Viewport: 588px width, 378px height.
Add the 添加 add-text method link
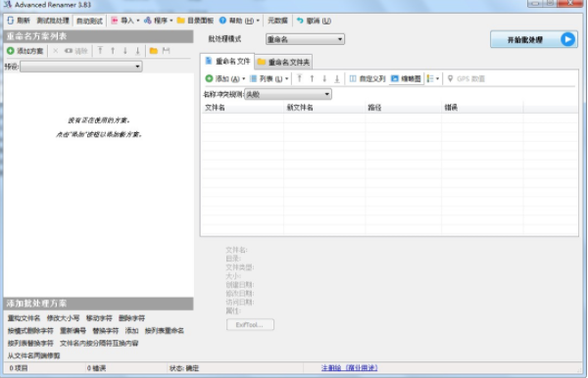[x=131, y=331]
